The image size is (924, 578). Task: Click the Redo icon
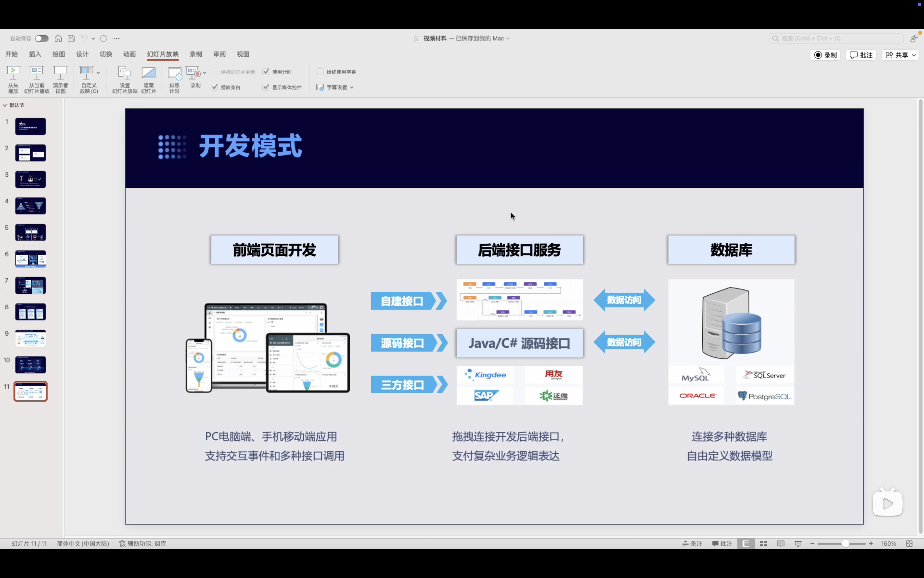click(103, 38)
